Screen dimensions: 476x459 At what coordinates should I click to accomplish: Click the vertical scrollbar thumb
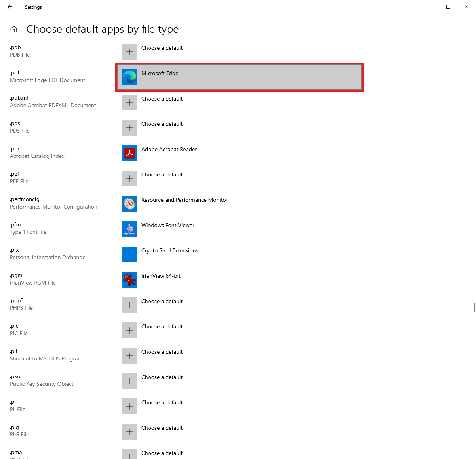pyautogui.click(x=474, y=307)
